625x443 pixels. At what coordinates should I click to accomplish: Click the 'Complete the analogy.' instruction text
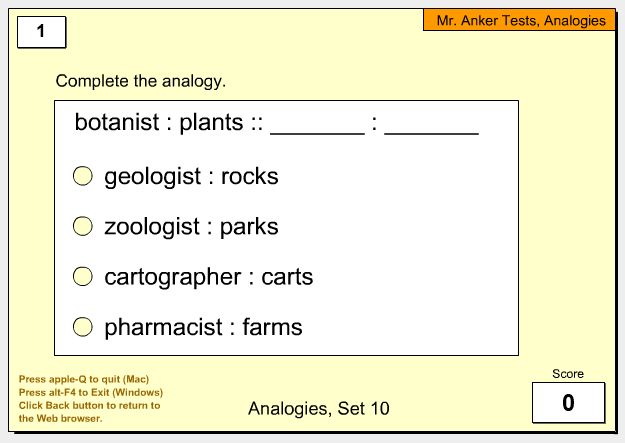[x=141, y=81]
